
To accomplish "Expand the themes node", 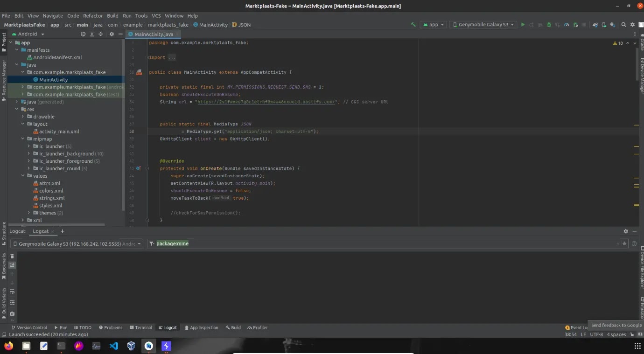I will (x=29, y=213).
